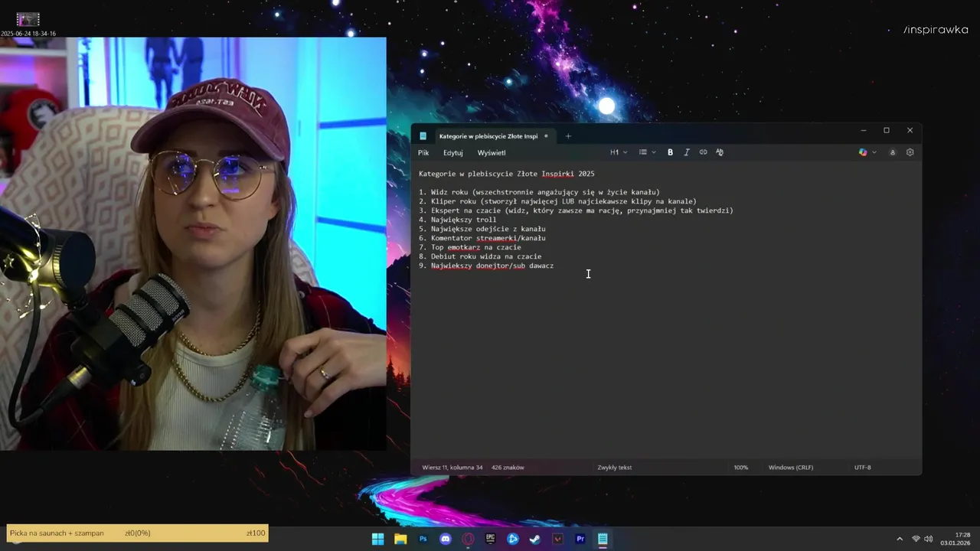Image resolution: width=980 pixels, height=551 pixels.
Task: Click line '3. Ekspert na czacie'
Action: [576, 210]
